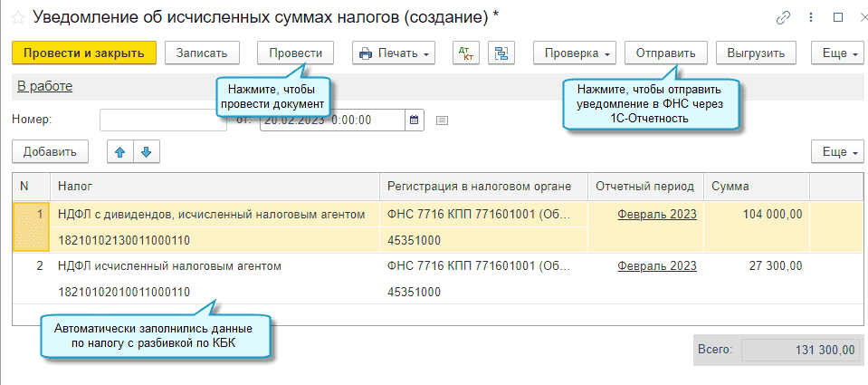Select the НДФЛ исчисленный налоговым агентом row
Screen dimensions: 868x385
tap(170, 266)
